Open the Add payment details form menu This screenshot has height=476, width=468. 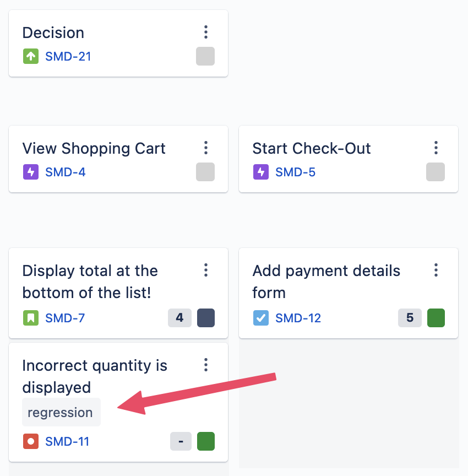pyautogui.click(x=436, y=270)
